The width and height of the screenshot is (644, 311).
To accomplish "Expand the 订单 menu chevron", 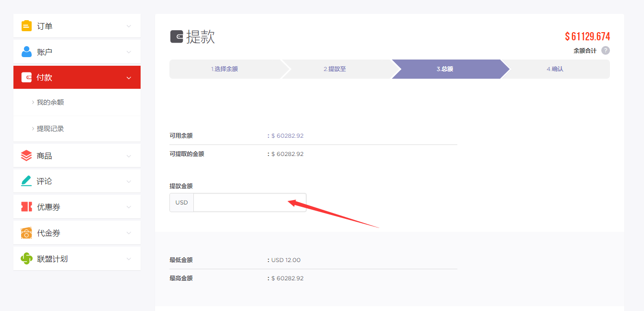I will point(129,26).
